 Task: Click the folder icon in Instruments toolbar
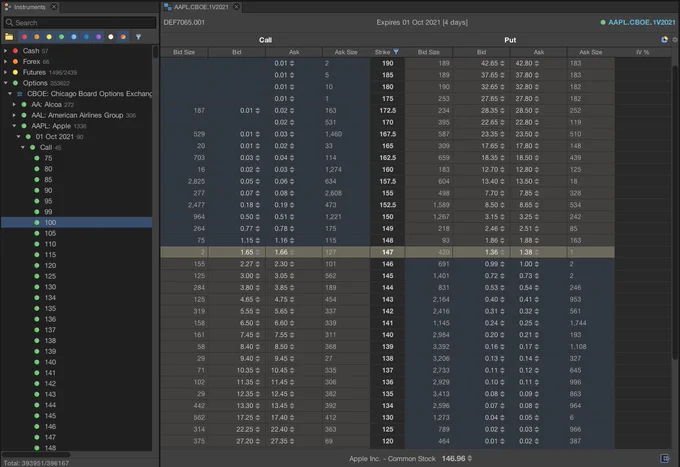click(x=9, y=37)
